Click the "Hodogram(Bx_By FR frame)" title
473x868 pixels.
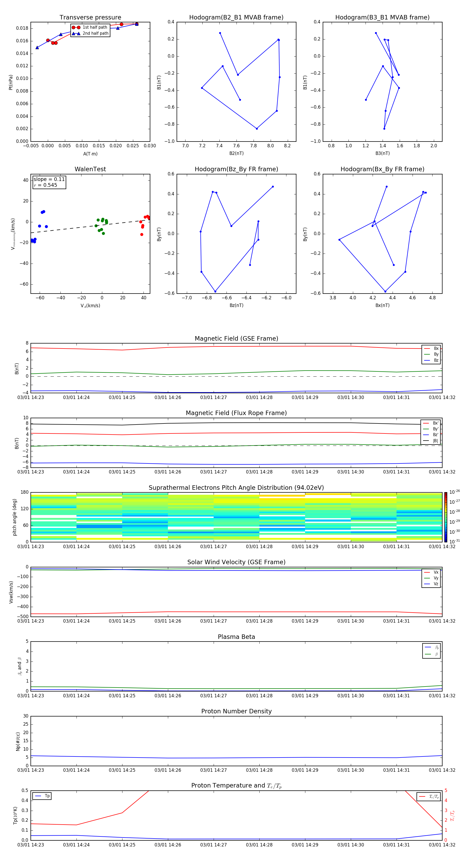click(382, 169)
